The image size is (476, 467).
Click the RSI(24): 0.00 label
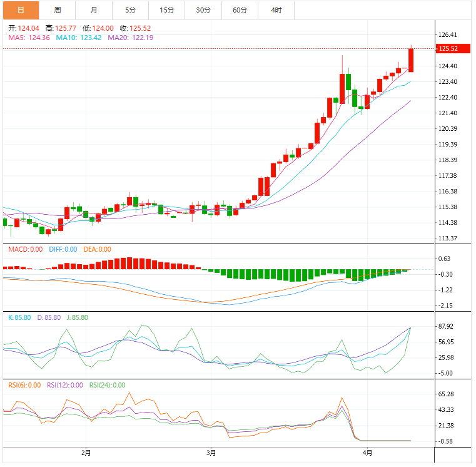coord(107,385)
